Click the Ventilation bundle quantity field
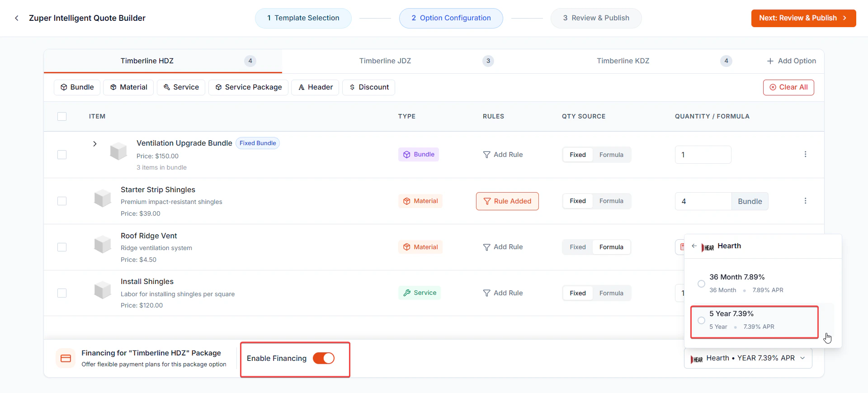868x393 pixels. coord(703,155)
